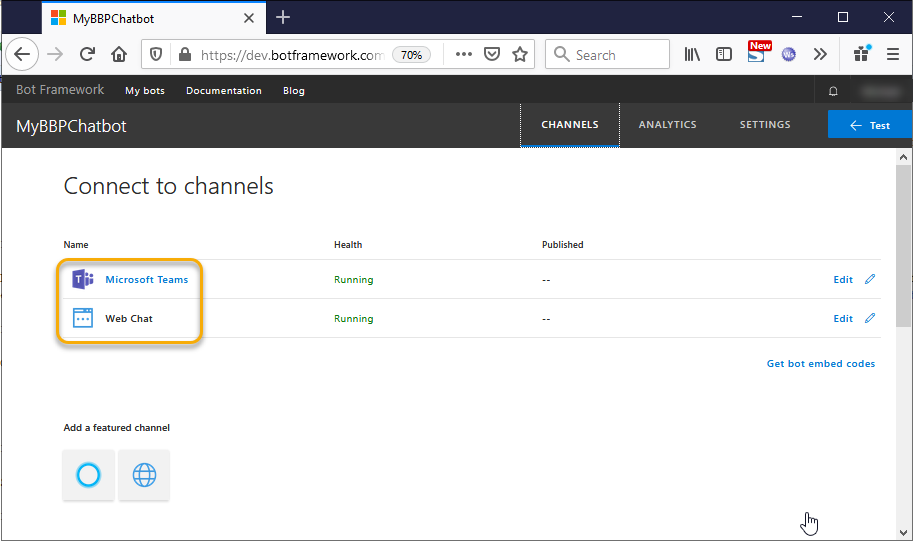Select the Web Chat channel name
This screenshot has width=913, height=541.
pos(129,319)
